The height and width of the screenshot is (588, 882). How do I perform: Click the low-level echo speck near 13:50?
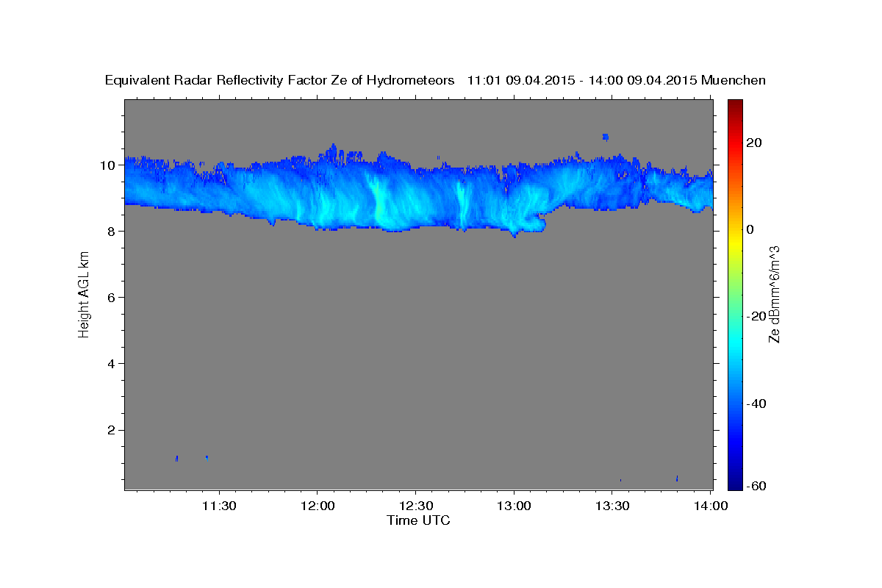(x=677, y=478)
